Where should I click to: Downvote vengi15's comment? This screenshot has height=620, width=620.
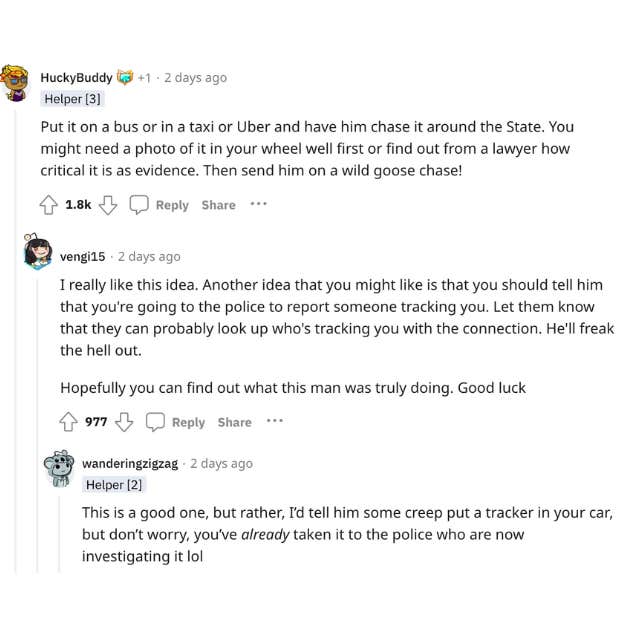pyautogui.click(x=124, y=422)
